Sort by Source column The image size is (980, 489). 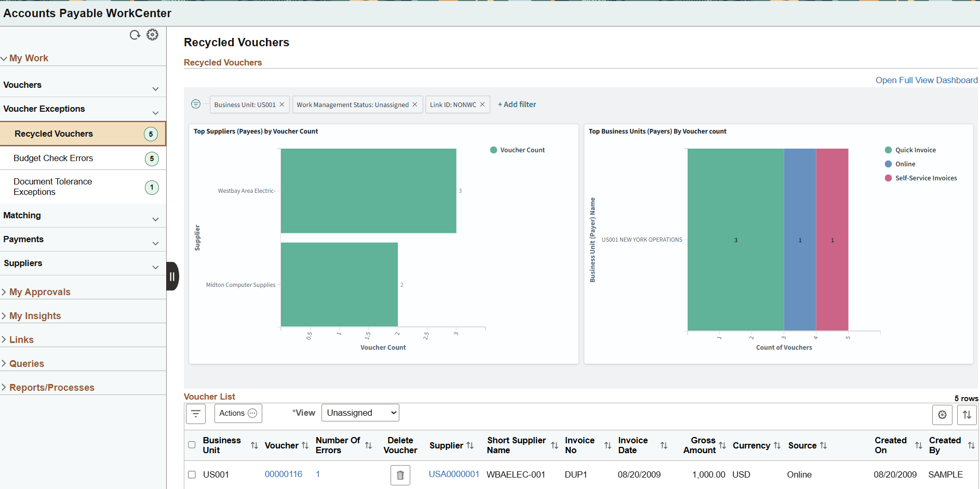823,445
